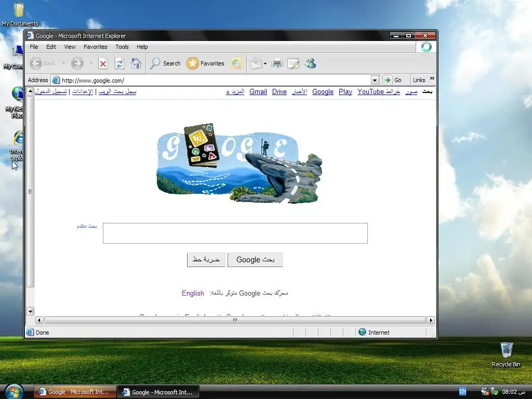Image resolution: width=532 pixels, height=399 pixels.
Task: Select the Recycle Bin desktop icon
Action: 506,355
